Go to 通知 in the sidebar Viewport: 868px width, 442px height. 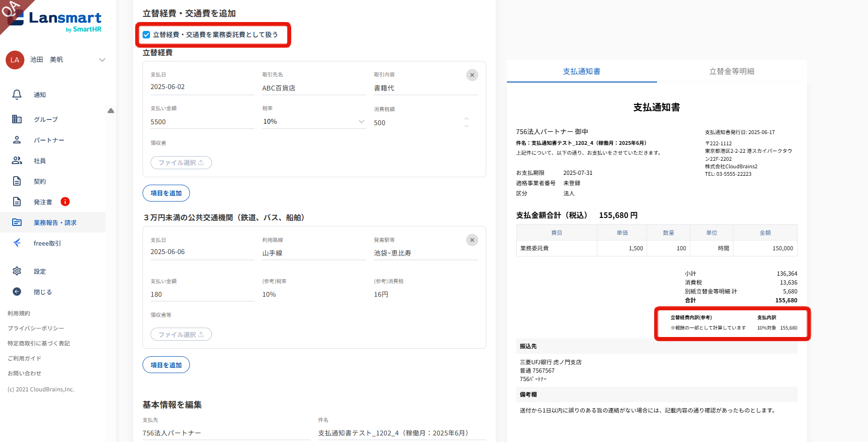coord(40,95)
